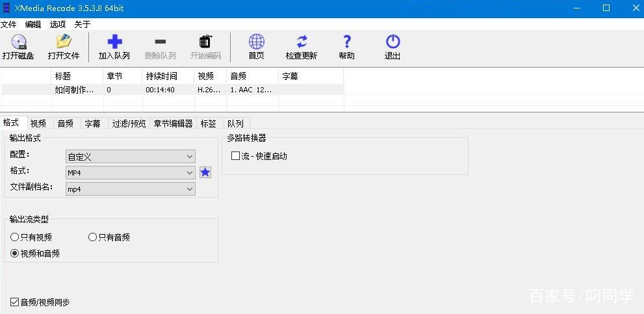Enable the 流 - 快速启动 checkbox
644x314 pixels.
coord(236,156)
